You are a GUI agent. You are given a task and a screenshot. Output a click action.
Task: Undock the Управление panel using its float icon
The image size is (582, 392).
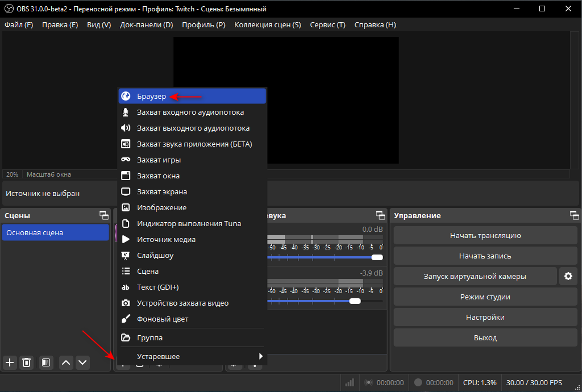click(574, 215)
